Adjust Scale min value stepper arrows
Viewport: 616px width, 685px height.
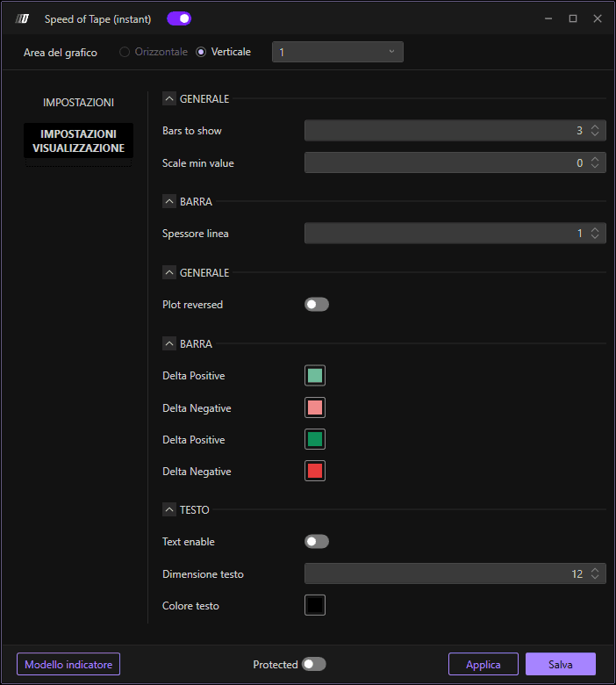[595, 163]
